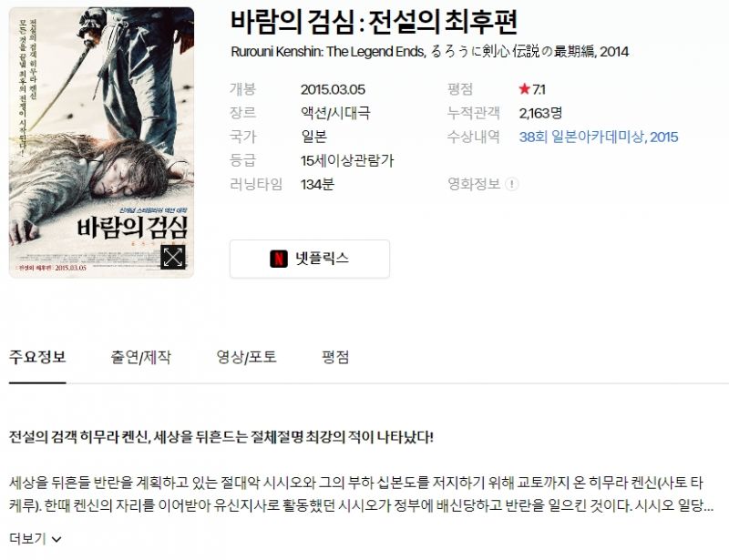Click the 더보기 chevron arrow
The width and height of the screenshot is (729, 560).
[56, 540]
